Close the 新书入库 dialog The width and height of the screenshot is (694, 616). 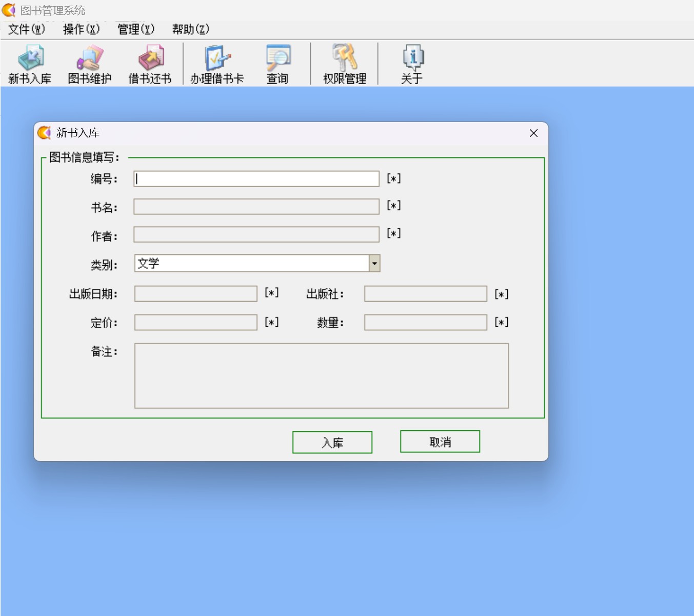pos(533,133)
